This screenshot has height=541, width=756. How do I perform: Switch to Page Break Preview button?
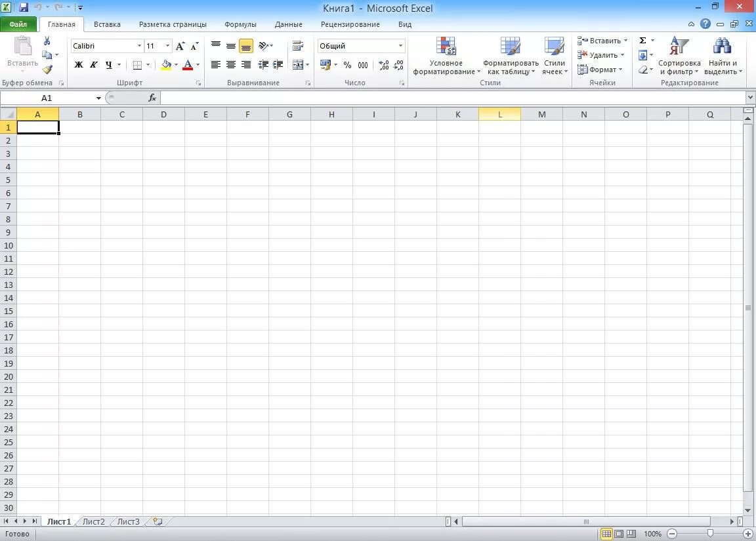631,534
